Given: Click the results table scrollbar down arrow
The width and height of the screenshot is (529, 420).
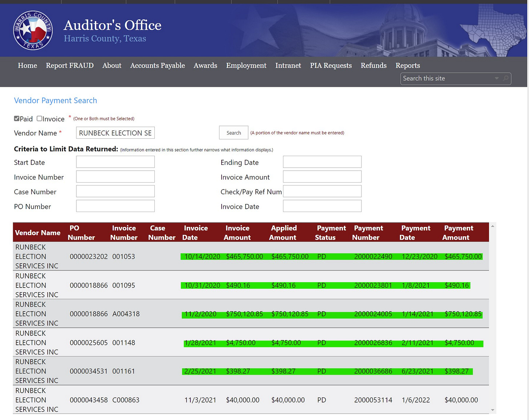Looking at the screenshot, I should point(493,410).
